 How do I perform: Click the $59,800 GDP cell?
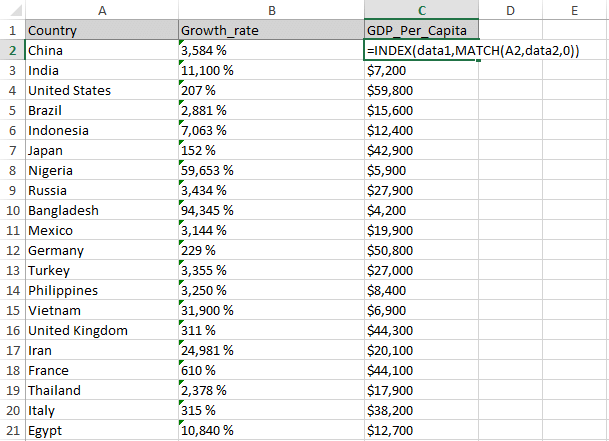(x=421, y=90)
